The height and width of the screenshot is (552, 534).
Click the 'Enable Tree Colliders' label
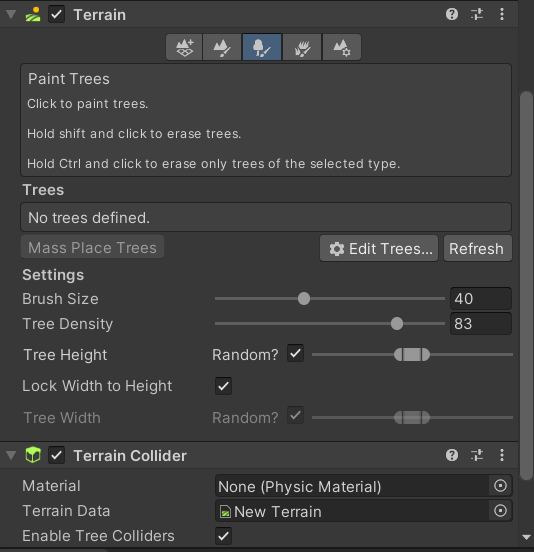point(98,536)
